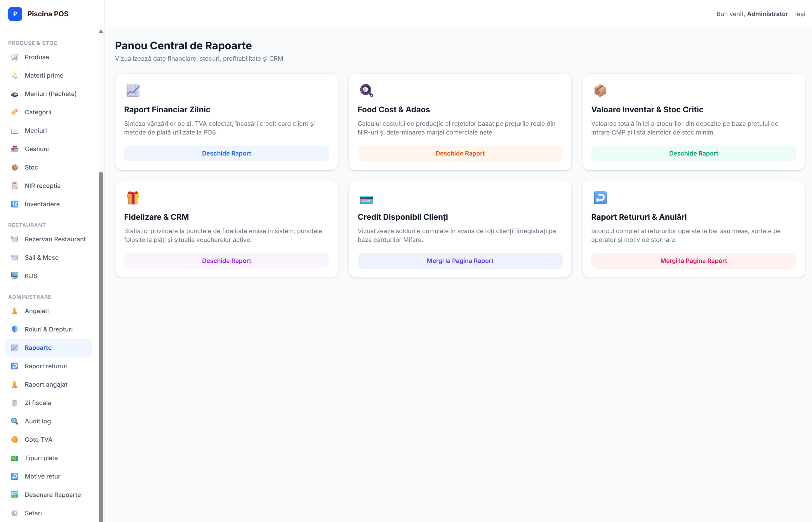Click the Raport angajat person icon
The image size is (812, 522).
[15, 384]
